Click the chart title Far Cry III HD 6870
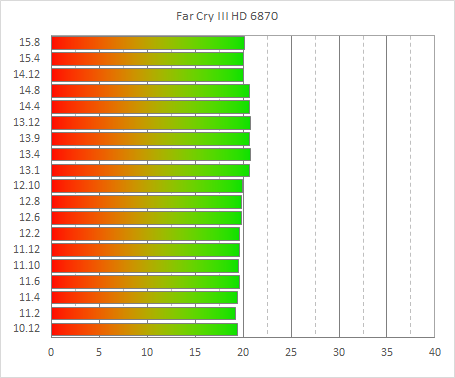Screen dimensions: 455x378 (227, 16)
